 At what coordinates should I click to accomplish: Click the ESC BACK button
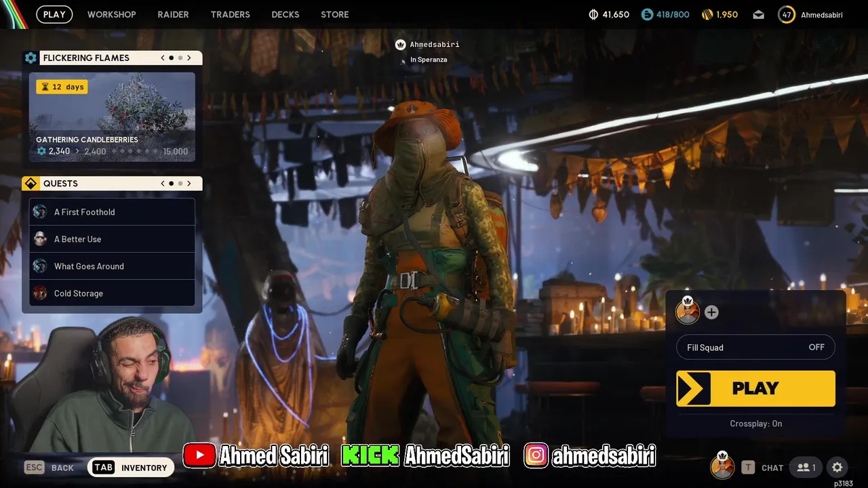coord(50,468)
